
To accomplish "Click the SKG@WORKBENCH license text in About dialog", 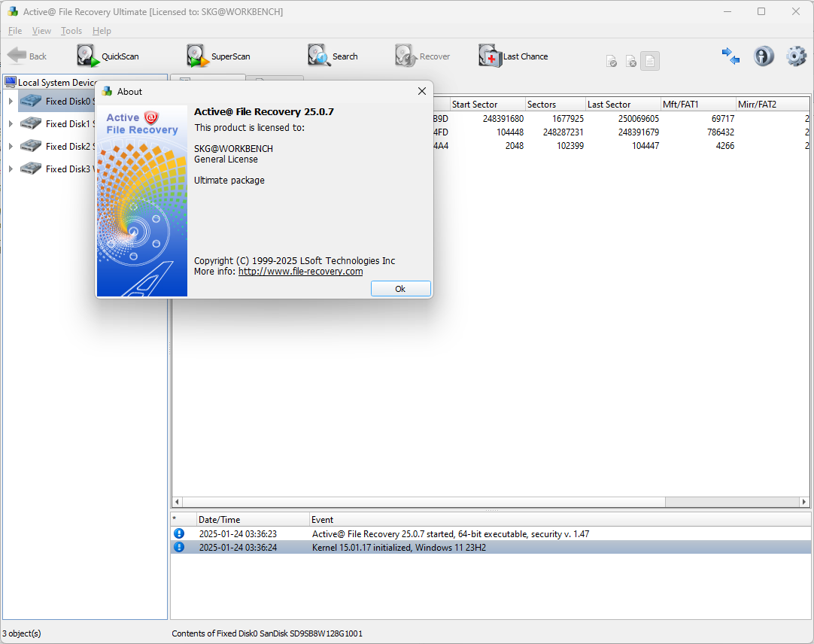I will coord(234,148).
